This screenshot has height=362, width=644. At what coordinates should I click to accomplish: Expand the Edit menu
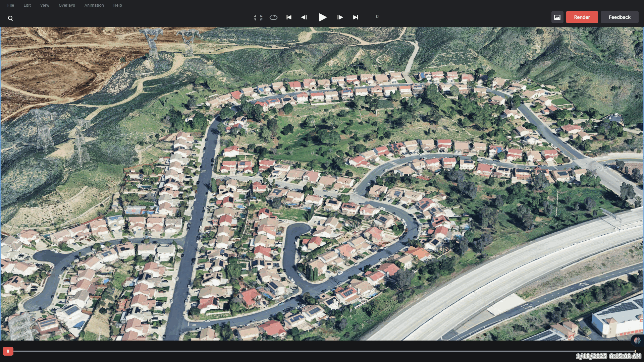tap(27, 5)
